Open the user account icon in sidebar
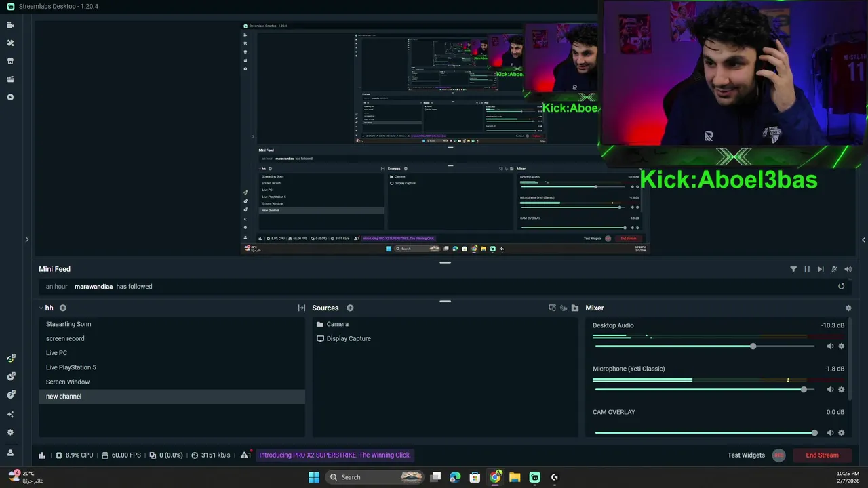The width and height of the screenshot is (868, 488). [x=10, y=453]
